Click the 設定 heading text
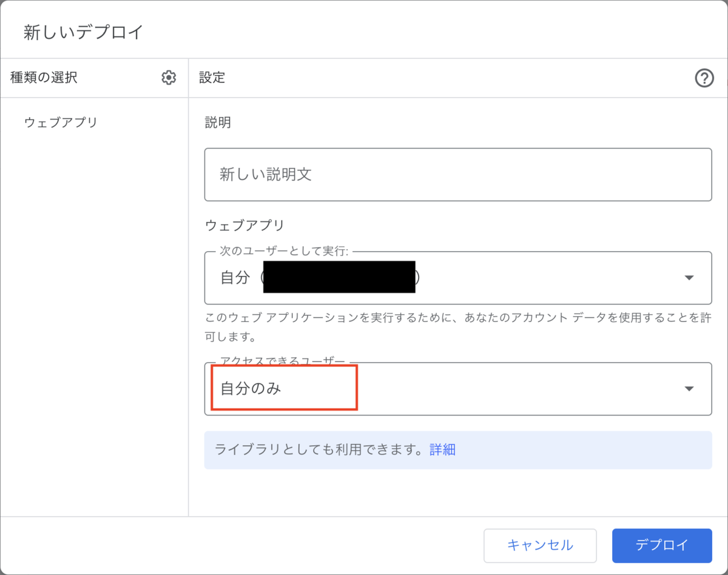Image resolution: width=728 pixels, height=575 pixels. (x=212, y=78)
